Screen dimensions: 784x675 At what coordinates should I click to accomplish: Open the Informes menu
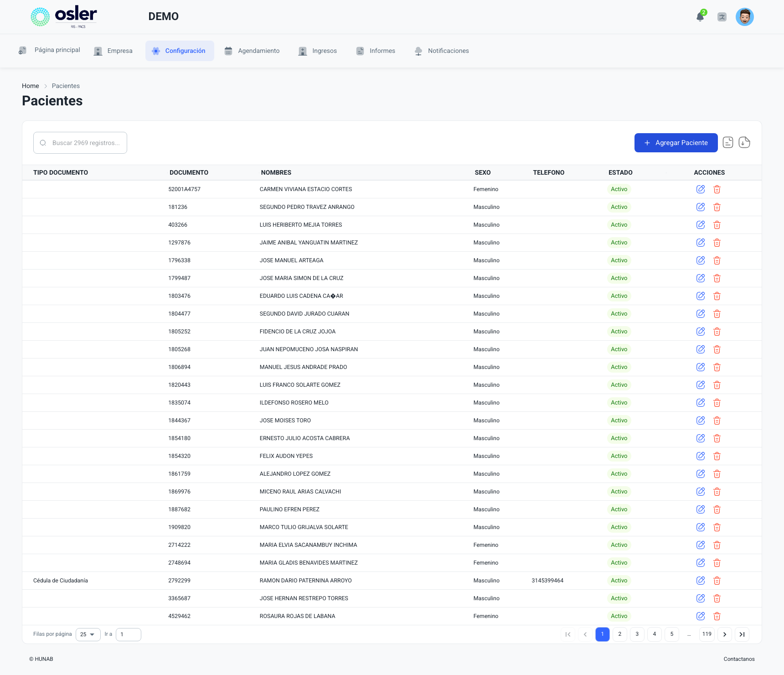pyautogui.click(x=376, y=51)
